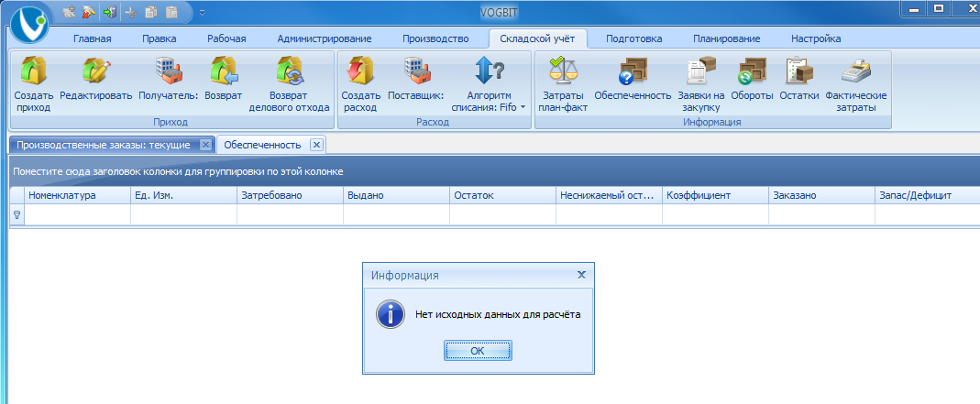Click OK in the Информация dialog

pos(478,351)
